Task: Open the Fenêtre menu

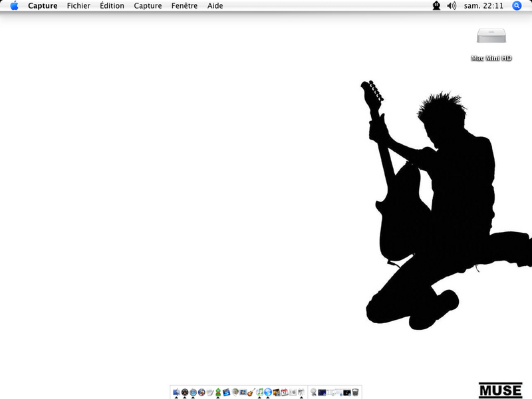Action: tap(185, 6)
